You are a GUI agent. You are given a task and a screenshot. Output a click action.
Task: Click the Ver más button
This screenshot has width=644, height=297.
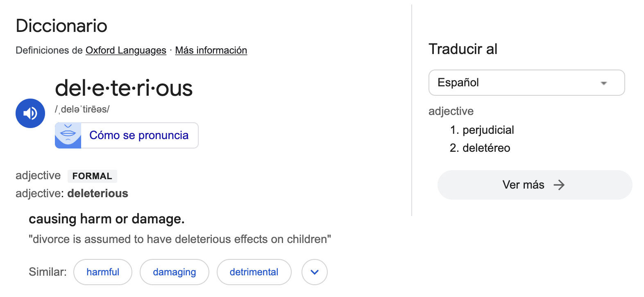(x=535, y=185)
